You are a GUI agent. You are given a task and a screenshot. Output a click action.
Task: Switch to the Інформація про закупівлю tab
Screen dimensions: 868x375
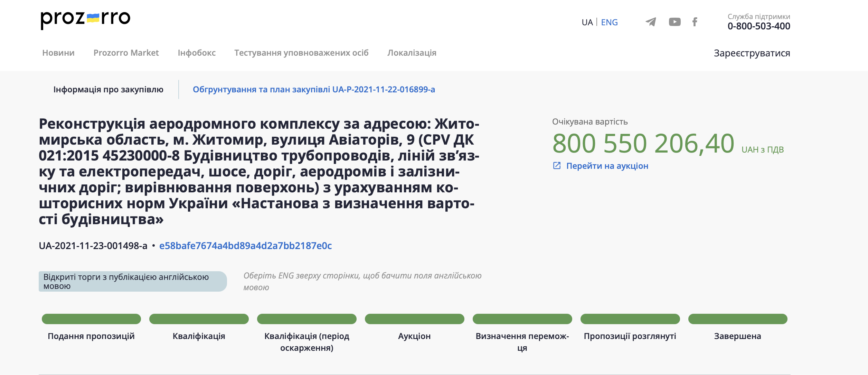pyautogui.click(x=109, y=89)
